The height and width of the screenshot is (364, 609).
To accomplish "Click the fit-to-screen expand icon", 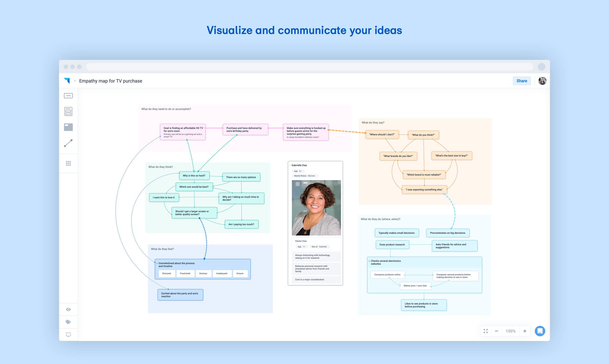I will click(x=486, y=331).
